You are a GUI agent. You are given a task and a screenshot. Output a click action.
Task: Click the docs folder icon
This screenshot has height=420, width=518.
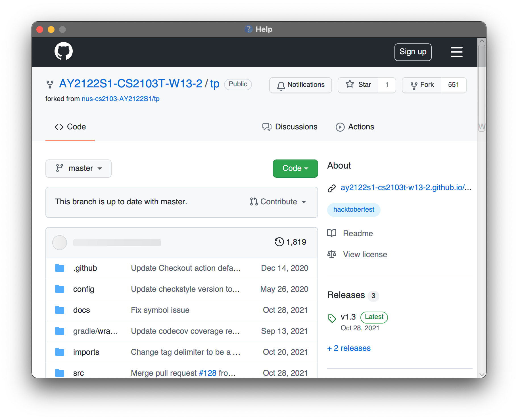point(60,310)
